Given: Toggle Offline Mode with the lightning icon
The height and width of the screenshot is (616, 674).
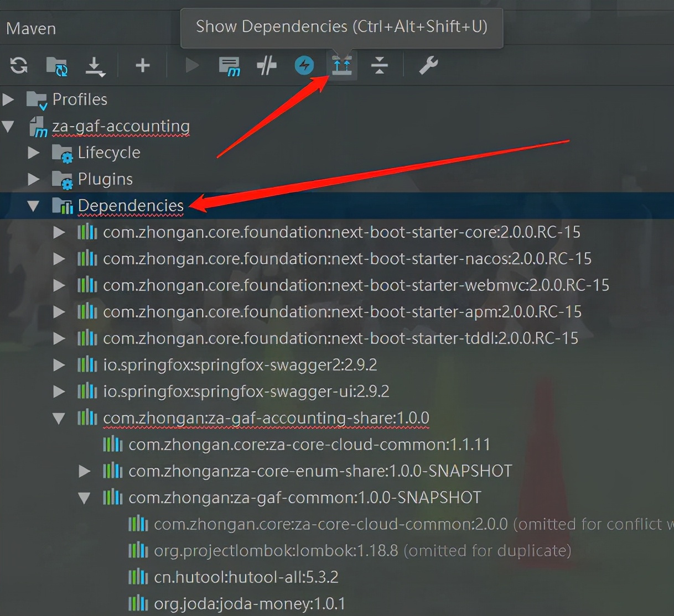Looking at the screenshot, I should [x=303, y=65].
